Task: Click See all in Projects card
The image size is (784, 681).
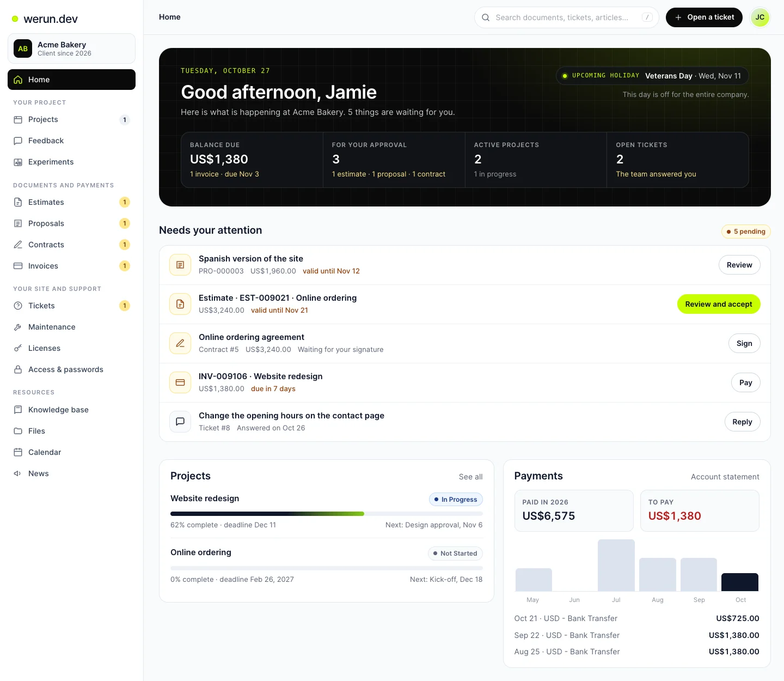Action: tap(470, 477)
